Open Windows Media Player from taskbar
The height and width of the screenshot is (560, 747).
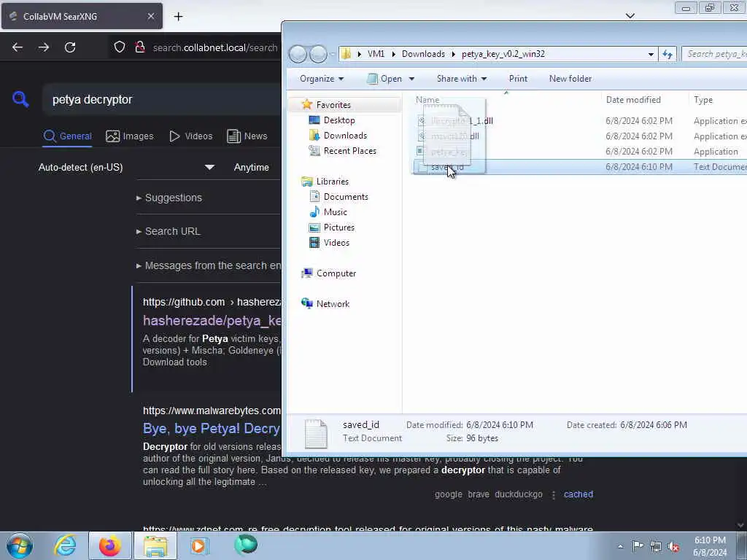[198, 545]
